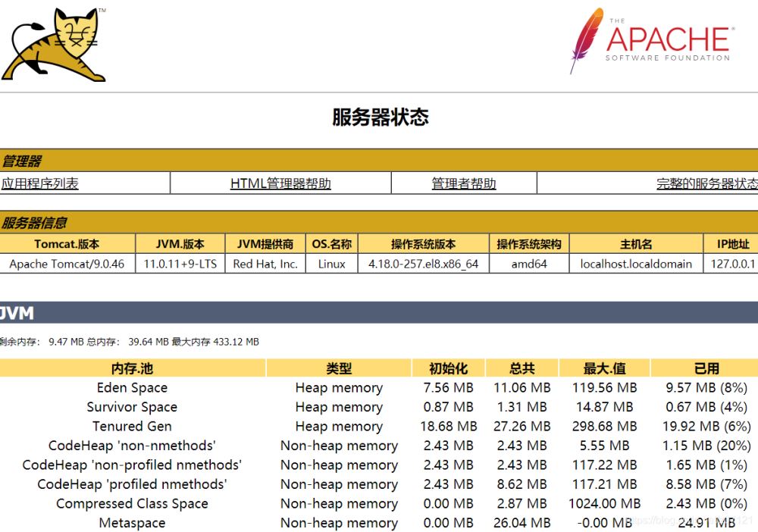758x532 pixels.
Task: Click Tenured Gen maximum 298.68 MB
Action: point(604,426)
